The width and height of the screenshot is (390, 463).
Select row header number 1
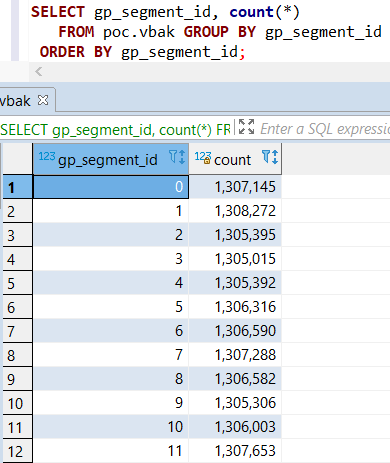[17, 187]
